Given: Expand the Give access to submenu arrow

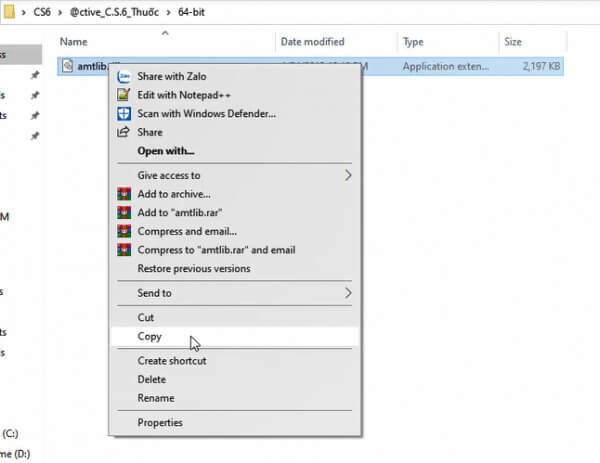Looking at the screenshot, I should tap(348, 175).
